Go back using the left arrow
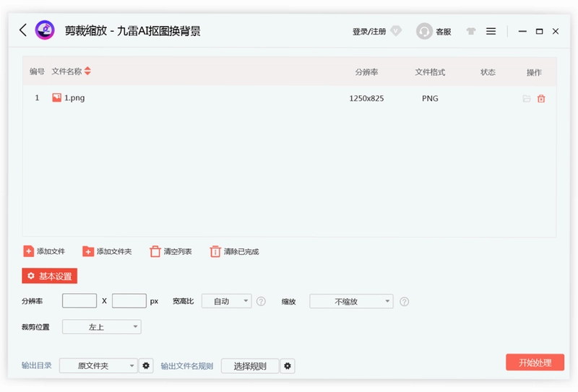This screenshot has height=392, width=578. pos(23,30)
